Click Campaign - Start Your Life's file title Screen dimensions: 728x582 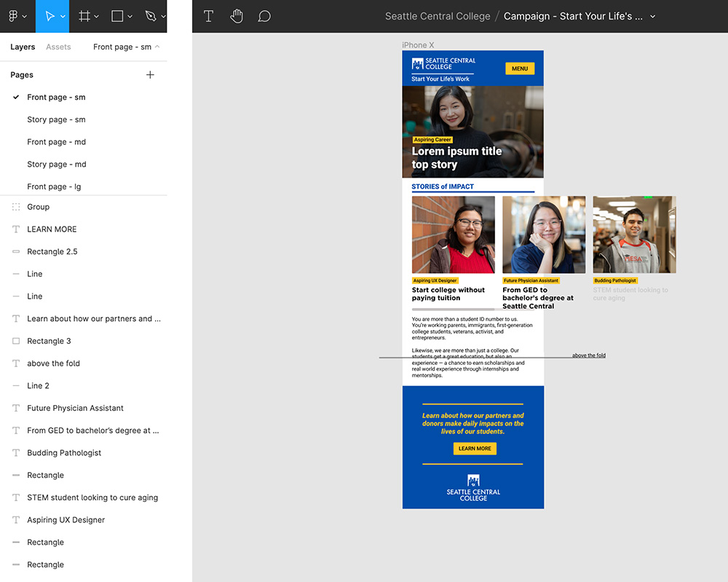click(x=573, y=16)
